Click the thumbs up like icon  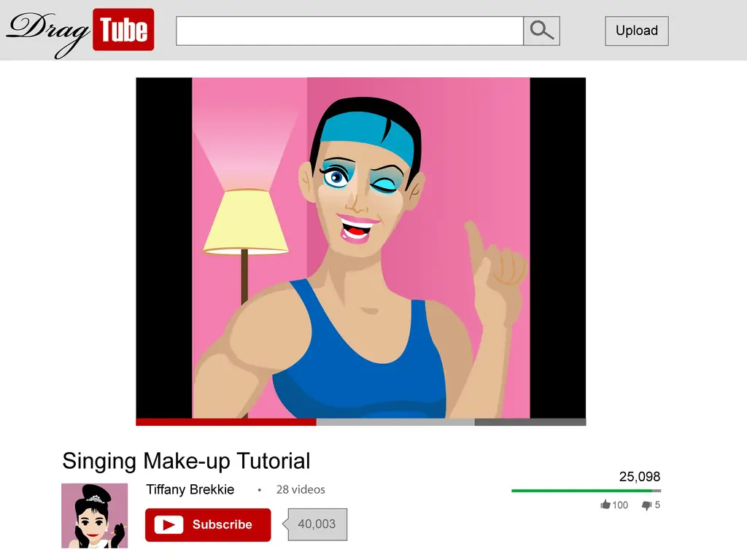point(605,505)
